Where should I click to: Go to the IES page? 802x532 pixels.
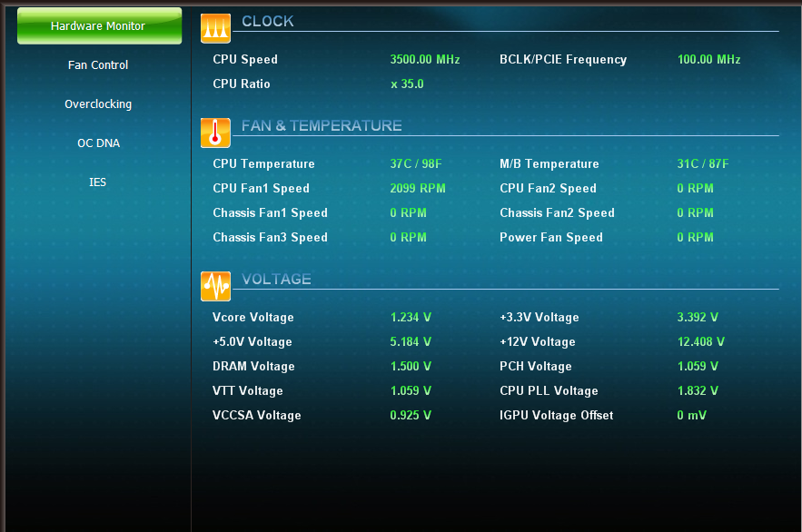click(98, 182)
